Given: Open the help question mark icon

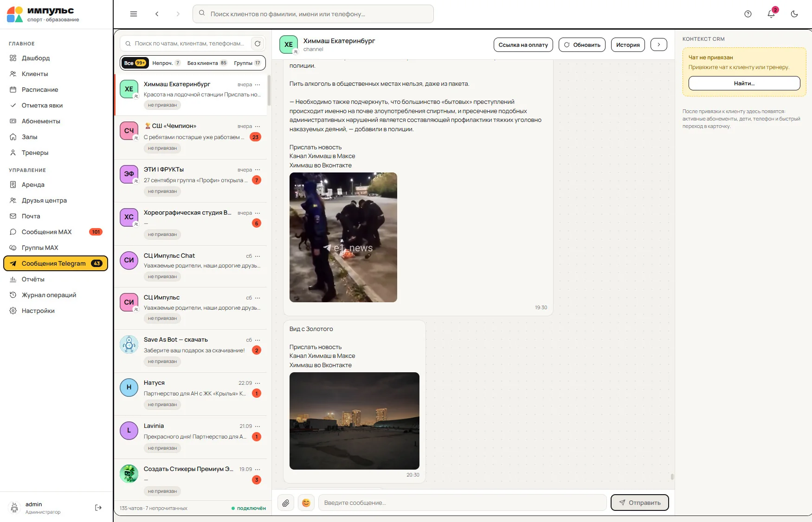Looking at the screenshot, I should pyautogui.click(x=748, y=14).
